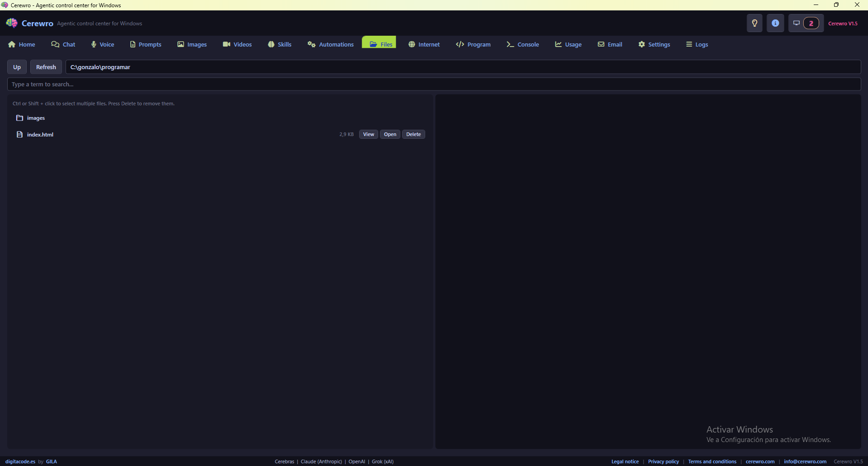
Task: Select the Console terminal icon
Action: coord(510,44)
